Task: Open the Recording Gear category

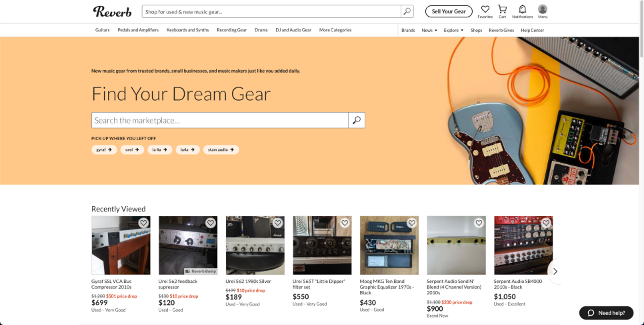Action: point(231,30)
